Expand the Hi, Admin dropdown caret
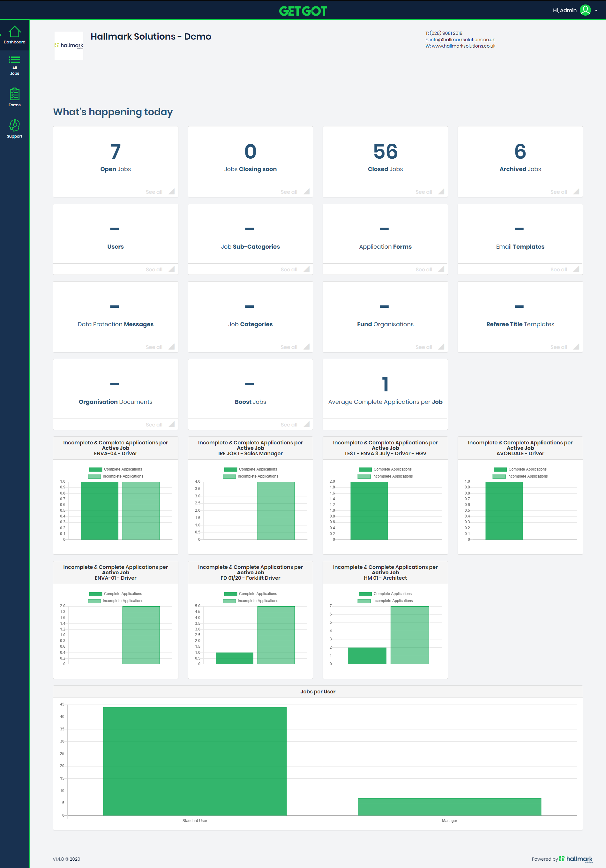 [596, 11]
